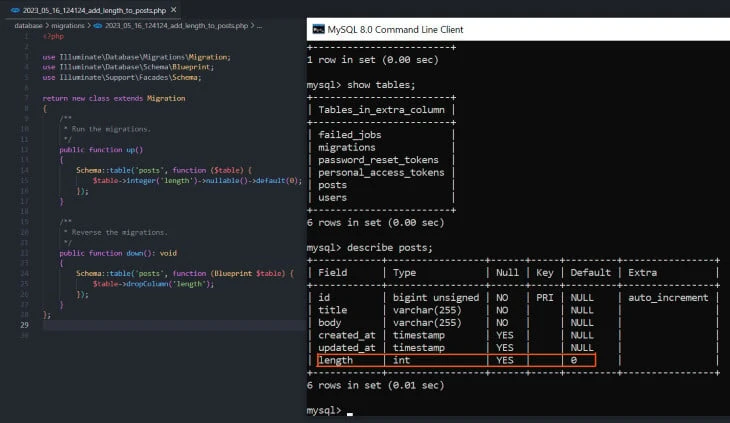Click the 'Reverse the migrations.' comment
The image size is (730, 423).
click(x=119, y=232)
